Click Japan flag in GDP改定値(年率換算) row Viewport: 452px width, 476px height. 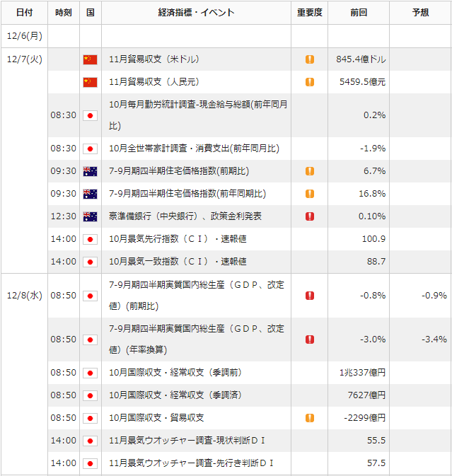[90, 339]
